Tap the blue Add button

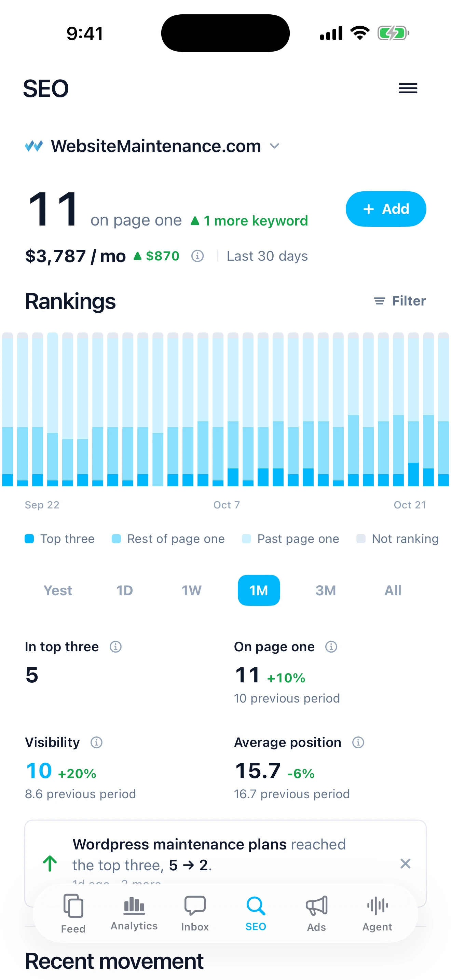coord(386,209)
